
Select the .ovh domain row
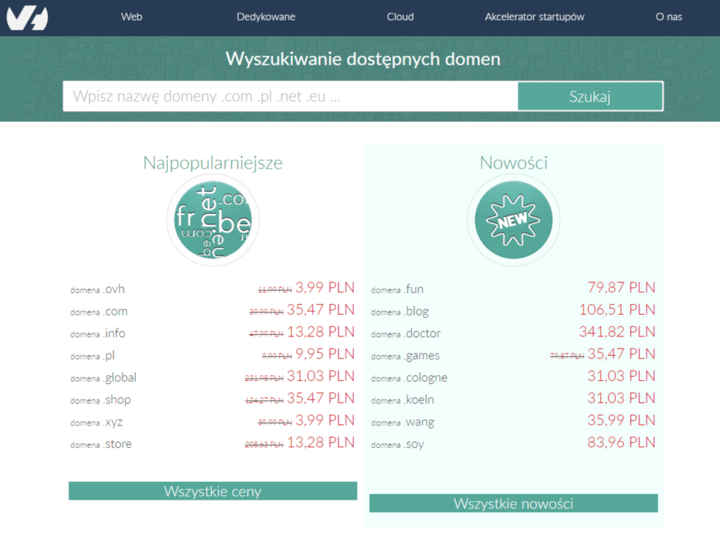tap(212, 289)
